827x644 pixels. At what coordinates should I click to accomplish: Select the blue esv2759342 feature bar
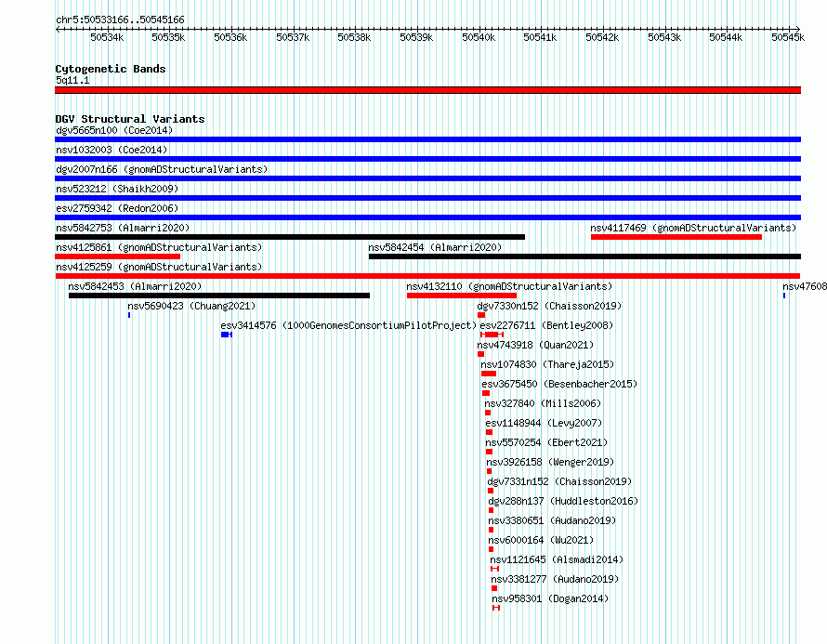pyautogui.click(x=427, y=217)
